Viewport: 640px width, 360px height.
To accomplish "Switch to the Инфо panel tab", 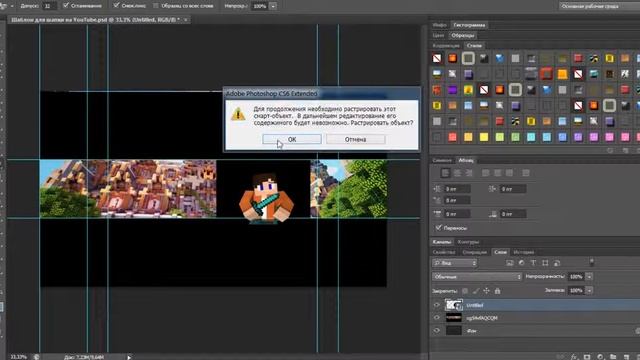I will click(439, 25).
